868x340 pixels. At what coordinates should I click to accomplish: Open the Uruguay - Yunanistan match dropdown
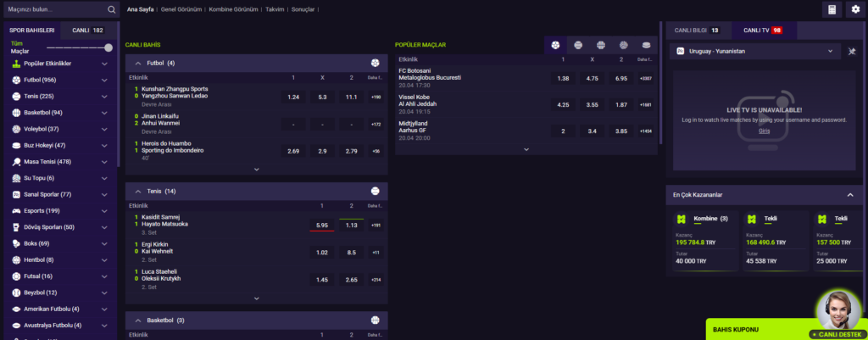pos(755,51)
